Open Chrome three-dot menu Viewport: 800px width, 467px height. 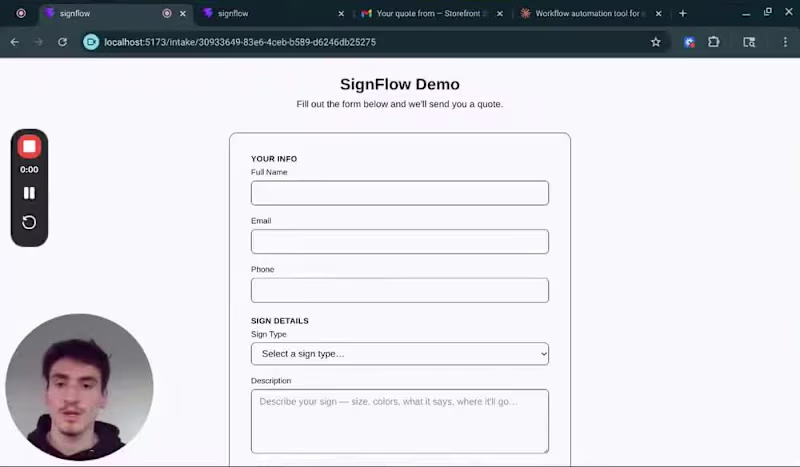coord(785,42)
